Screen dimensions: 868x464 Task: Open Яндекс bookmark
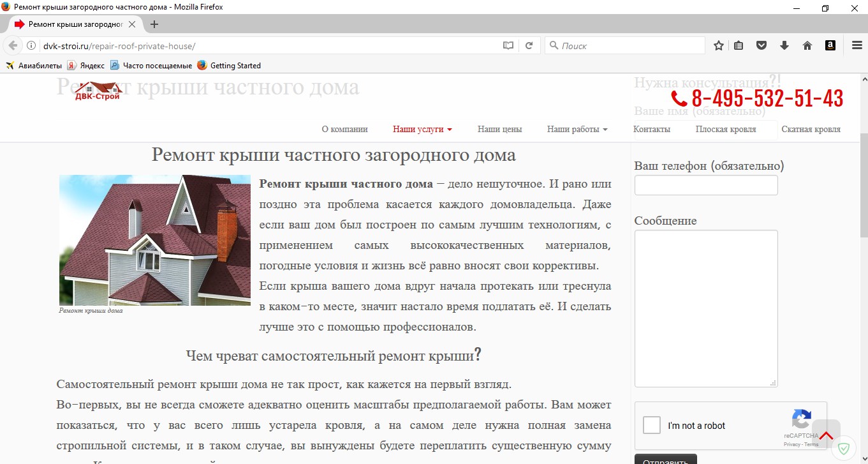pyautogui.click(x=86, y=65)
